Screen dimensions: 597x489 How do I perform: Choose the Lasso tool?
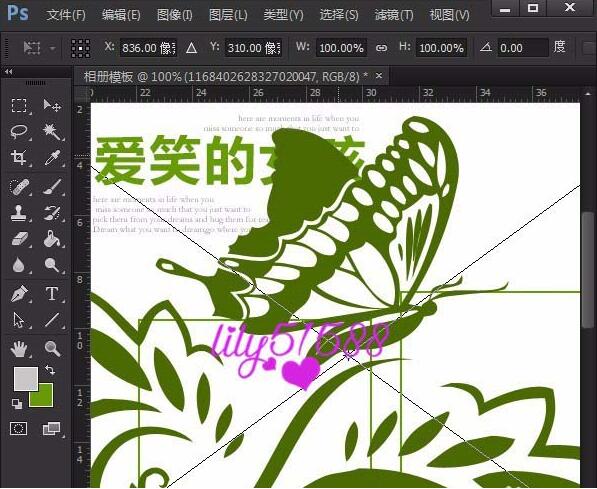(19, 132)
